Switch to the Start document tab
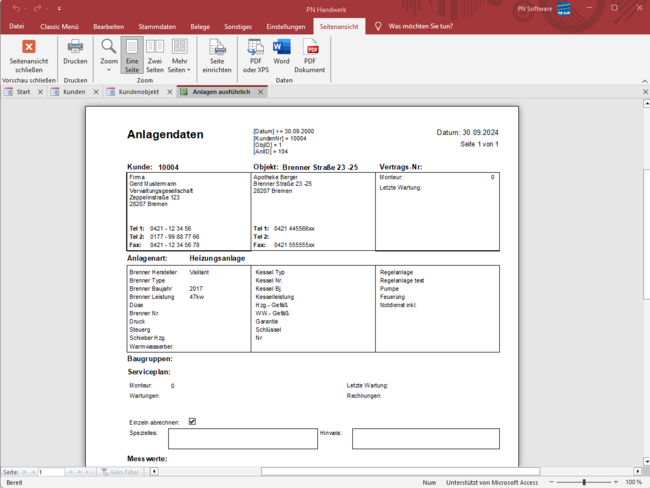The height and width of the screenshot is (488, 650). [x=23, y=92]
